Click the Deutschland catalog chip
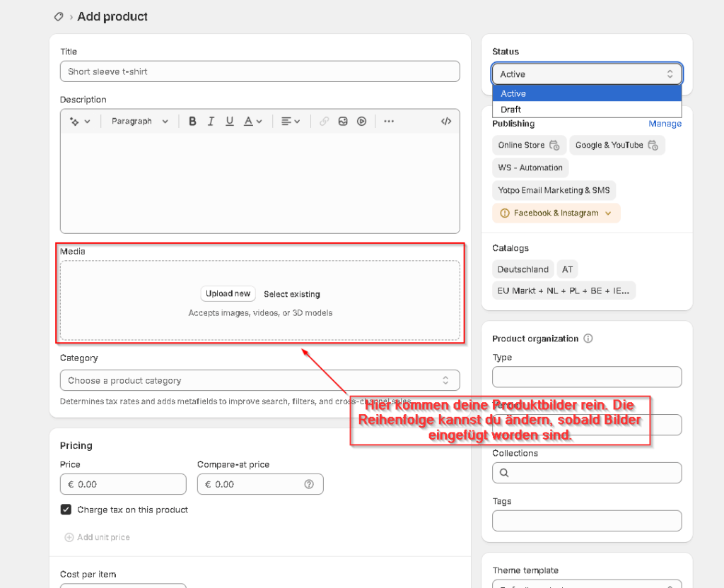 (522, 269)
